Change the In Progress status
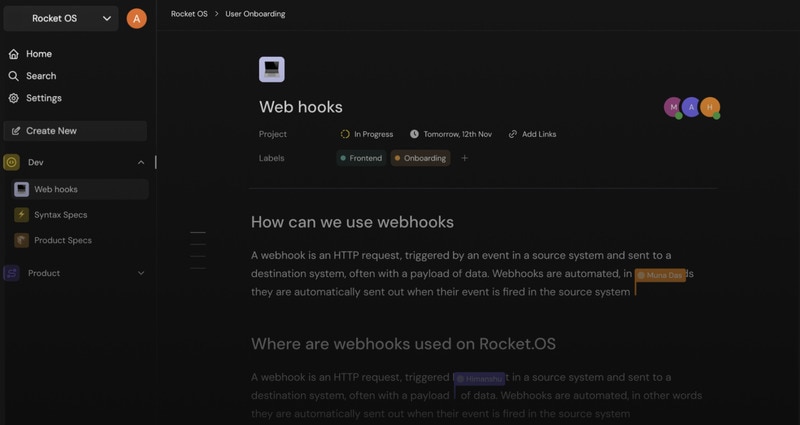 click(366, 134)
